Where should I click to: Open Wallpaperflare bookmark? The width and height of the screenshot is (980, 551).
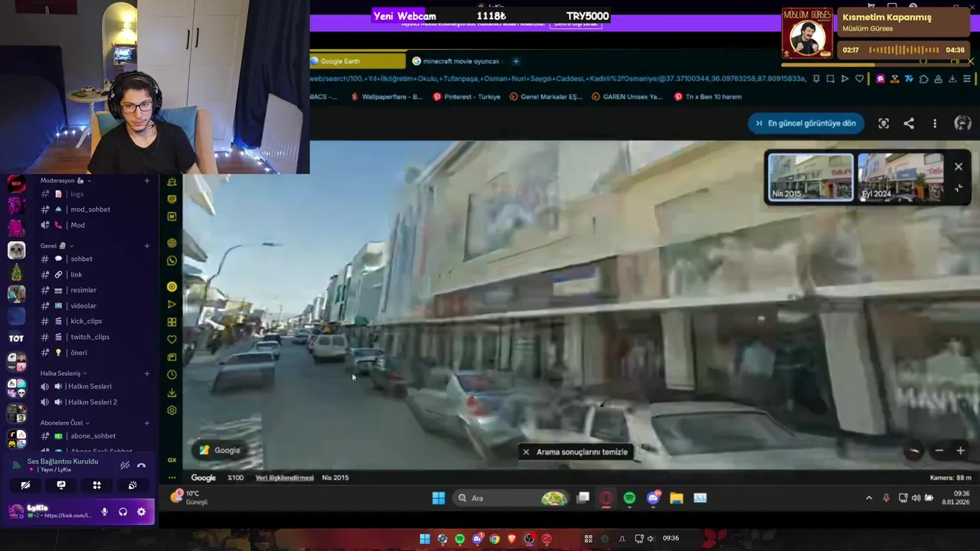(387, 96)
